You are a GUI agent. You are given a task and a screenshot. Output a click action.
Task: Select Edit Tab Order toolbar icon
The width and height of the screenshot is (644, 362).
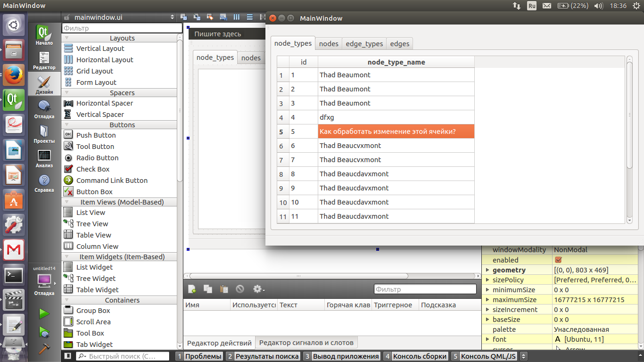pos(223,17)
